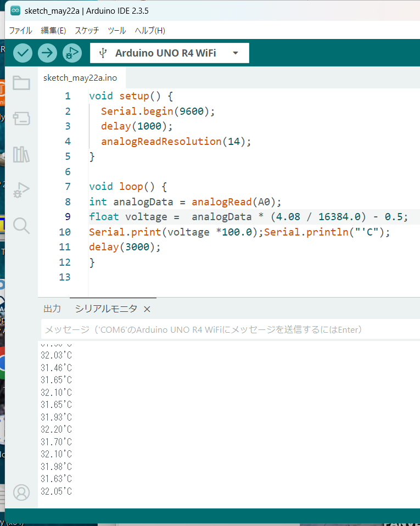This screenshot has width=420, height=526.
Task: Click line number 1 in the gutter
Action: point(68,96)
